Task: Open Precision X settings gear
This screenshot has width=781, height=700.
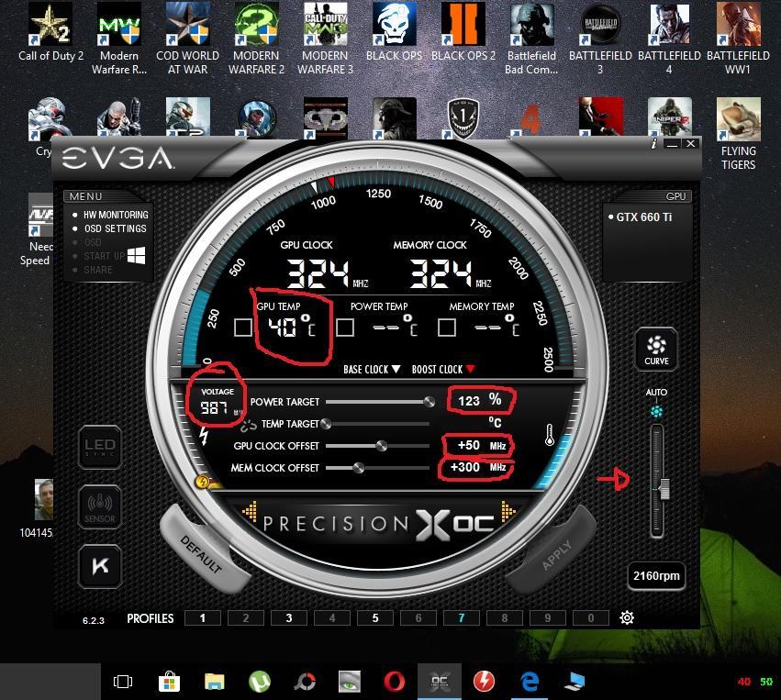Action: (627, 617)
